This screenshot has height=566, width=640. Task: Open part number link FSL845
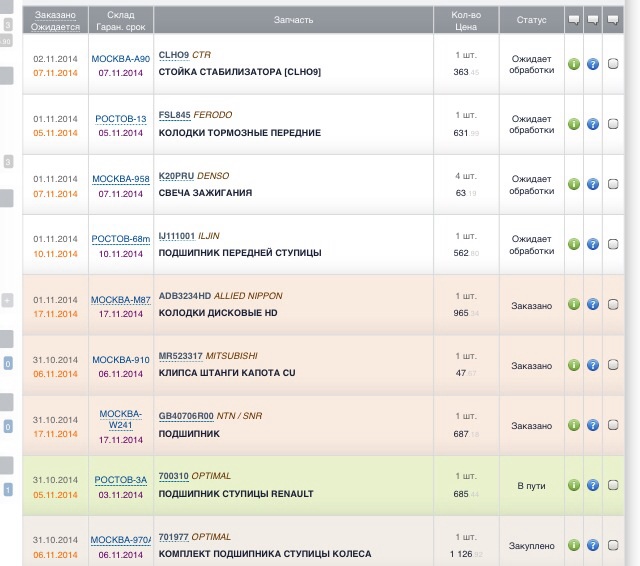(173, 115)
